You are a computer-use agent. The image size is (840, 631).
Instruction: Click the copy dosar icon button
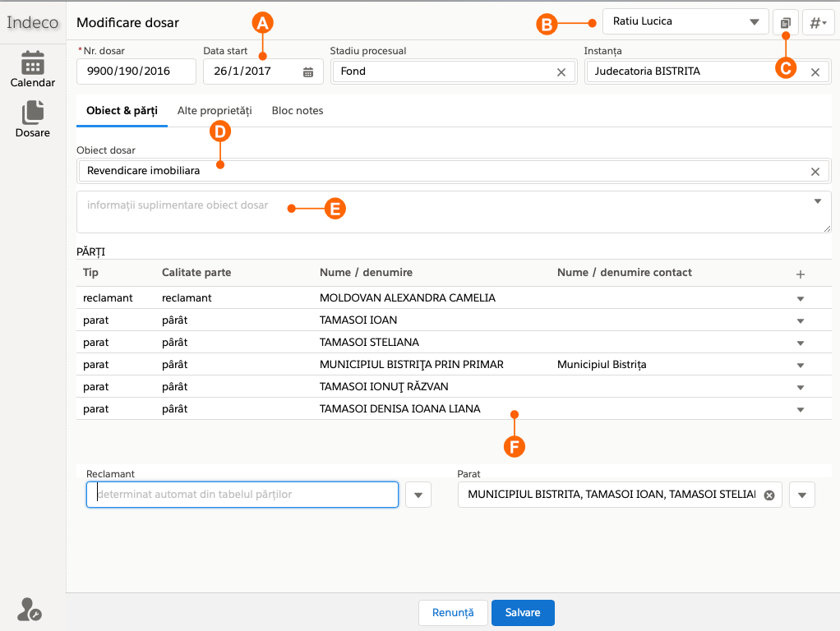coord(786,22)
